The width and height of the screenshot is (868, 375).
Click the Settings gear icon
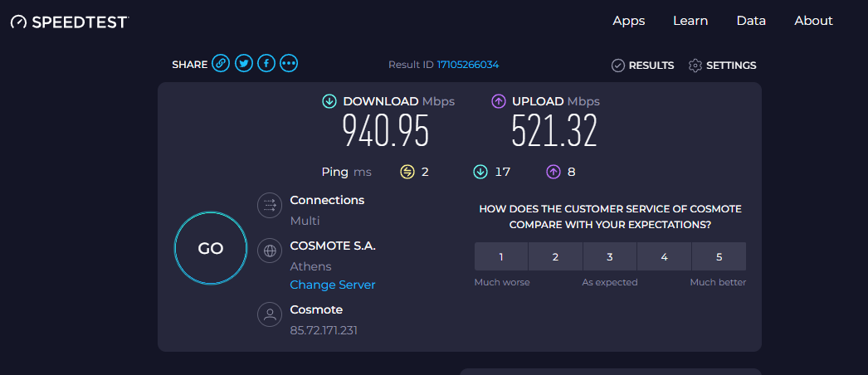click(x=695, y=66)
